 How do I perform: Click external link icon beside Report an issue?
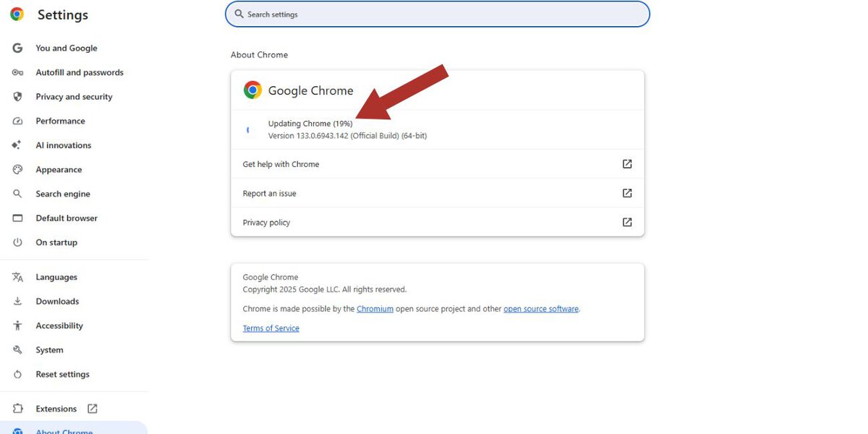[x=627, y=193]
